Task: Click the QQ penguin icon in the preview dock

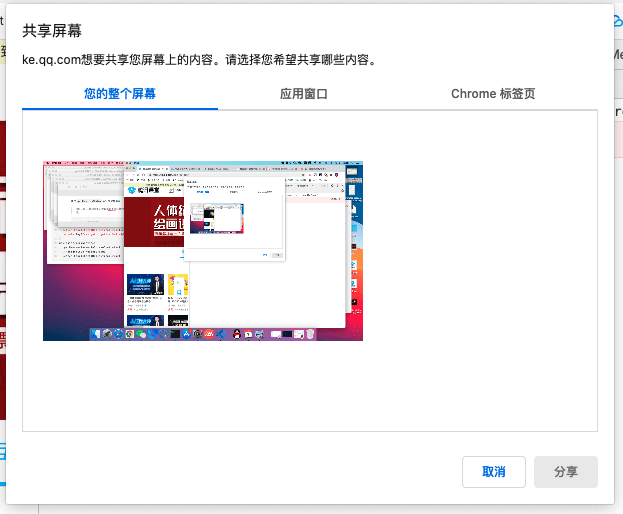Action: point(237,334)
